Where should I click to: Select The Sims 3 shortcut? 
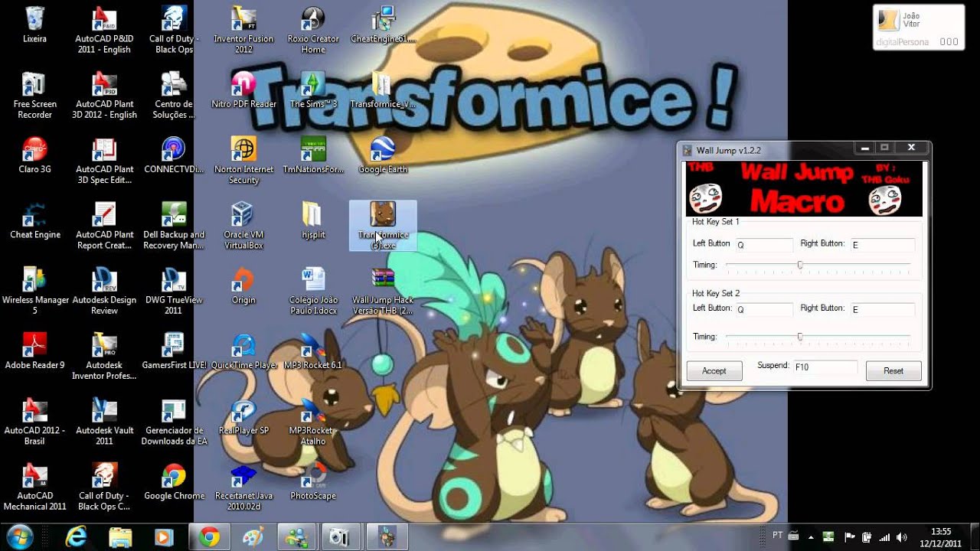pos(313,90)
